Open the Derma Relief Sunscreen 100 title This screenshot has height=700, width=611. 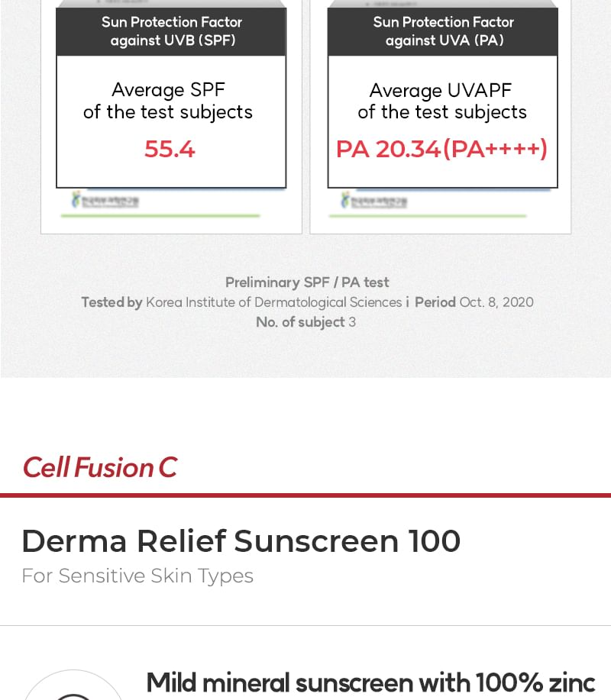(x=241, y=541)
